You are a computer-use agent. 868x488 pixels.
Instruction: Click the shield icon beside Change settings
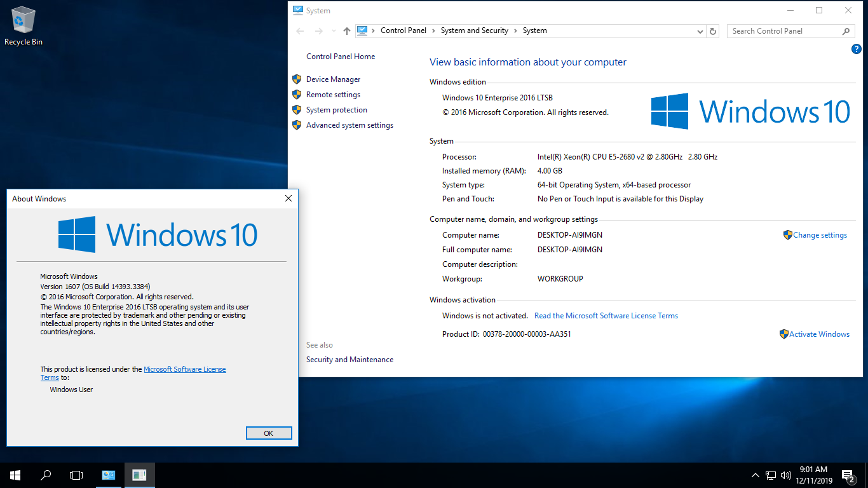click(x=788, y=235)
